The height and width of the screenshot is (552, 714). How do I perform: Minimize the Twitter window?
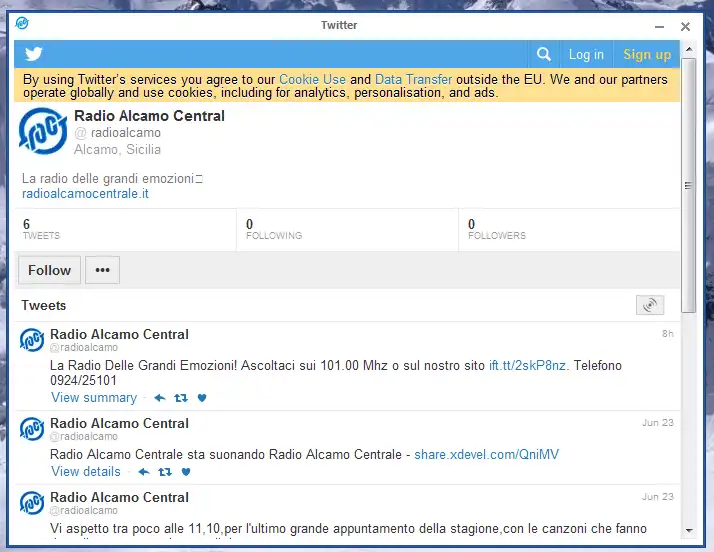click(x=659, y=27)
